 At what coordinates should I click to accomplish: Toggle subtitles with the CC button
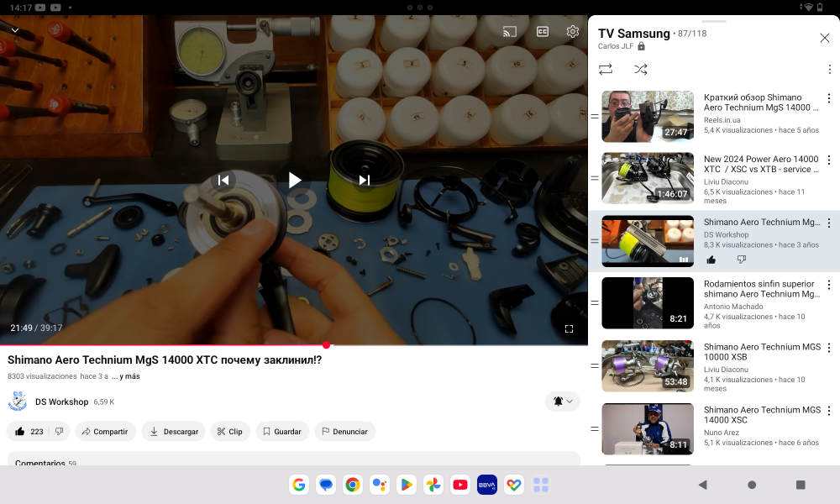pyautogui.click(x=542, y=31)
